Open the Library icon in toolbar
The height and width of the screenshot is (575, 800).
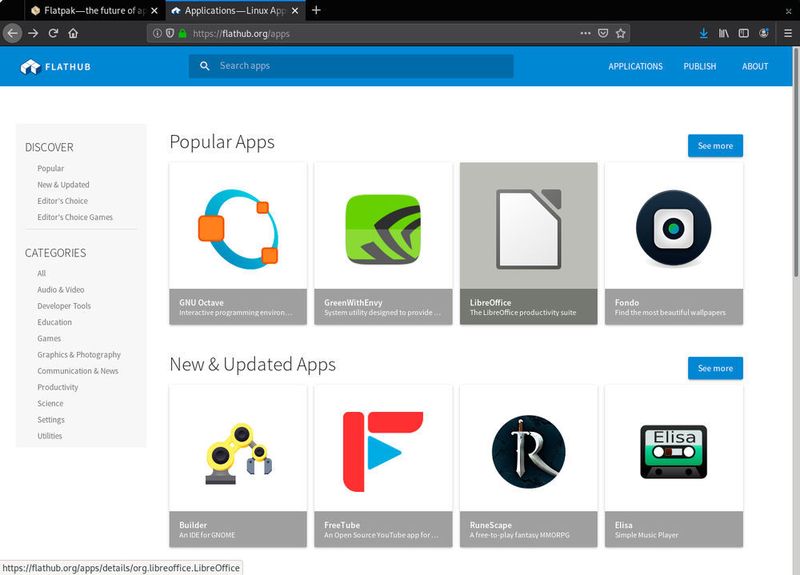tap(723, 34)
